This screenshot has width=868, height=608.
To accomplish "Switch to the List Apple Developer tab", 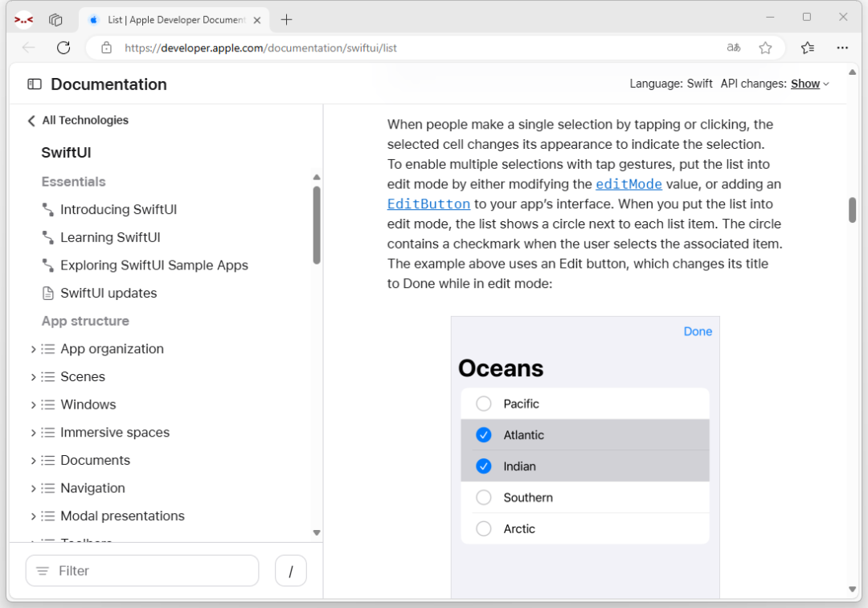I will pos(174,20).
